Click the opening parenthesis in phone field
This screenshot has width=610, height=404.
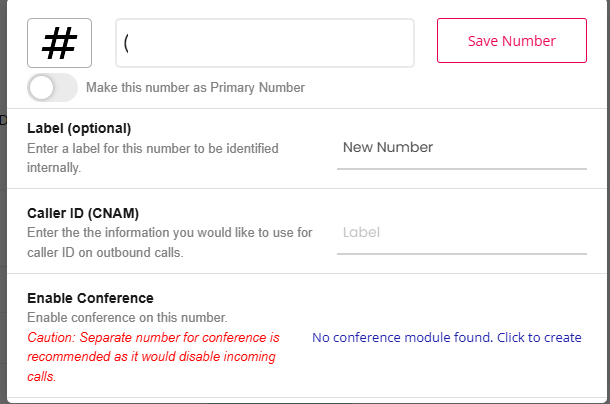(x=126, y=43)
